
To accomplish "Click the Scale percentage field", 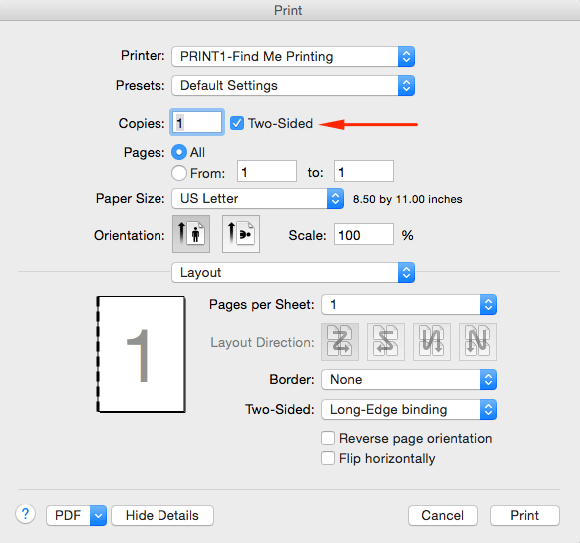I will (x=364, y=234).
